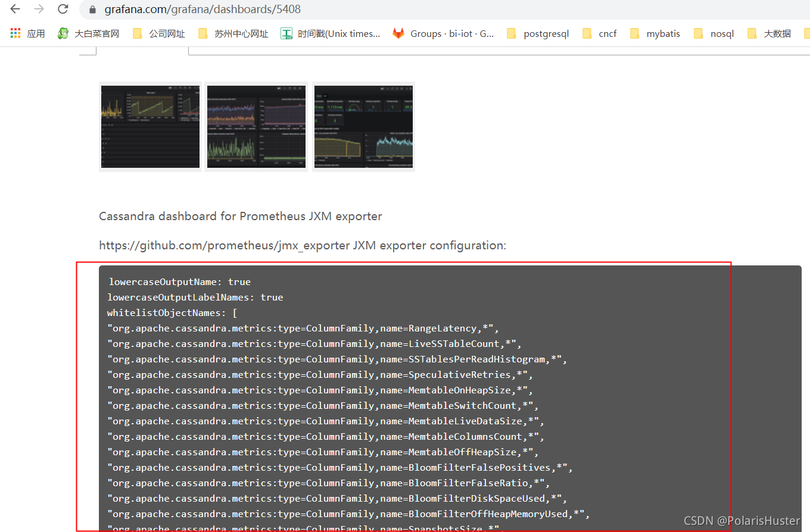Open the nosql bookmark folder
810x532 pixels.
[714, 34]
